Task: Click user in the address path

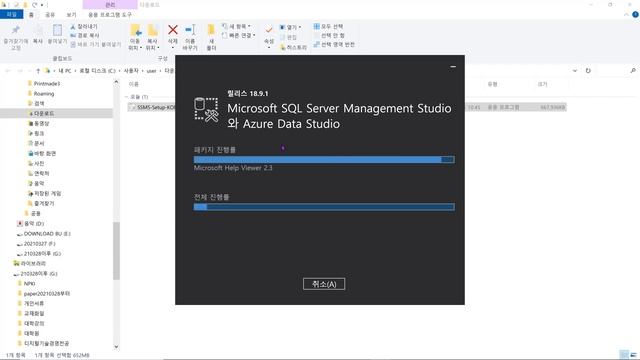Action: (151, 71)
